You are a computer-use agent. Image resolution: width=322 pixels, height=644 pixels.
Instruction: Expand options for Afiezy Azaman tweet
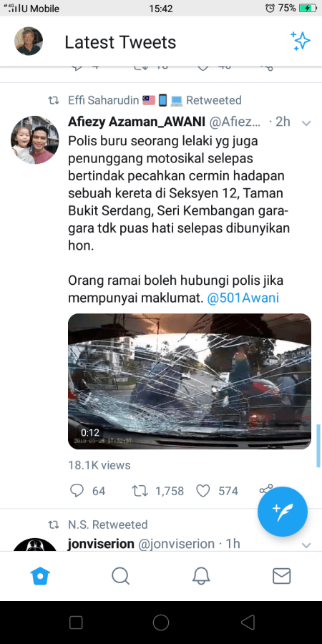pos(306,123)
